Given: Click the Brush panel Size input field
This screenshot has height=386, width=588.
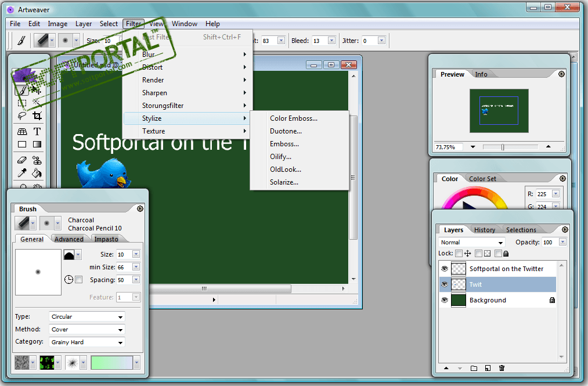Looking at the screenshot, I should tap(124, 254).
